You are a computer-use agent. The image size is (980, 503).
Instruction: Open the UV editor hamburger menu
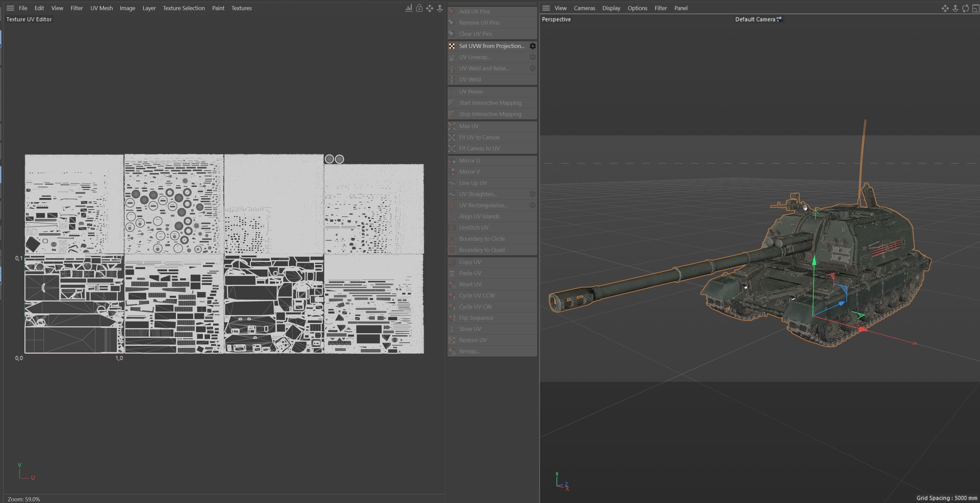(x=10, y=8)
